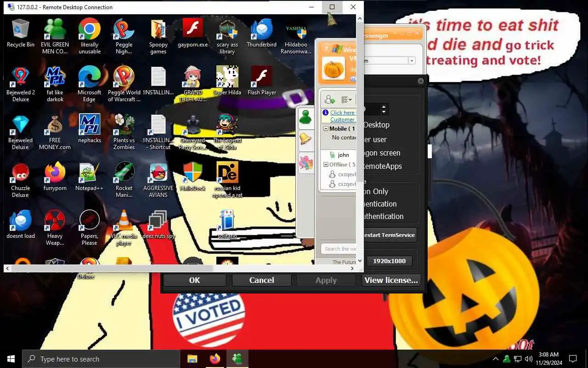Select the nephacks shortcut
Image resolution: width=588 pixels, height=368 pixels.
[89, 129]
